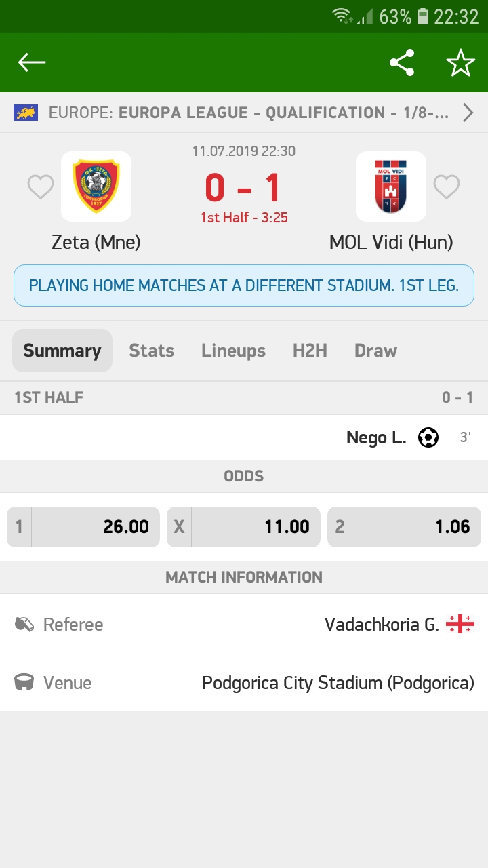Viewport: 488px width, 868px height.
Task: Click the stadium icon beside Venue
Action: 22,683
